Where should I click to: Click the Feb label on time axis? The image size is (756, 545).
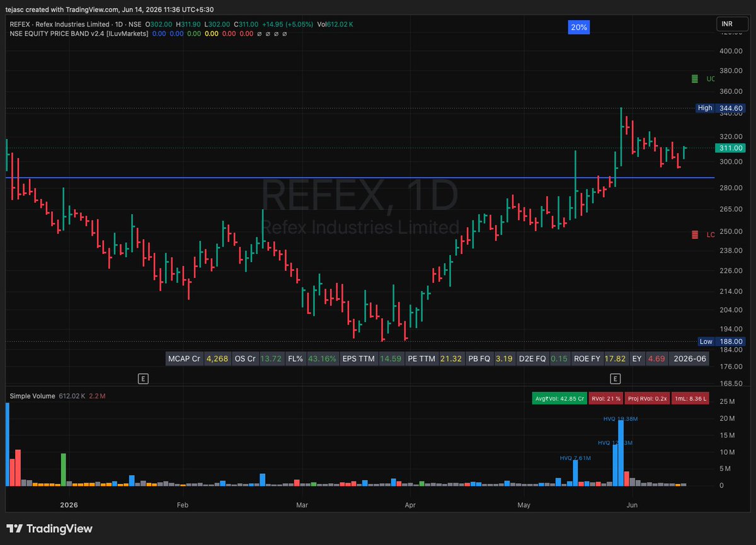coord(183,505)
